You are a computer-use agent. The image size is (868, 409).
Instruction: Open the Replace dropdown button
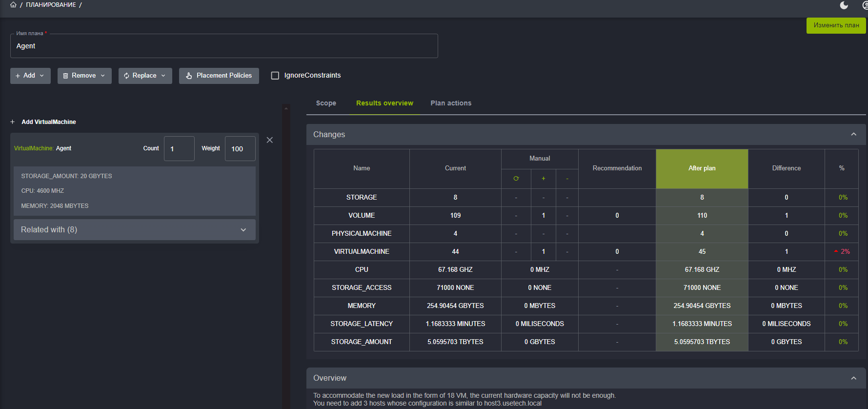coord(145,76)
